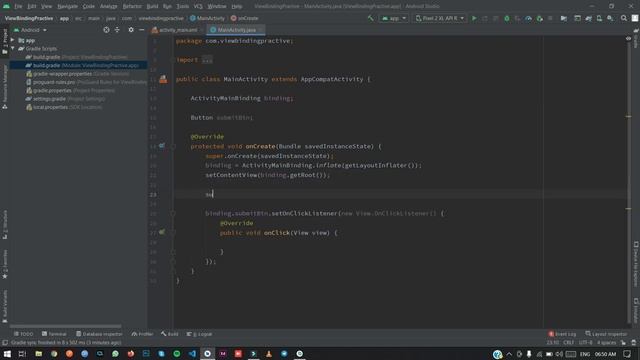The image size is (640, 360).
Task: Open WhatsApp from the taskbar
Action: pos(115,353)
